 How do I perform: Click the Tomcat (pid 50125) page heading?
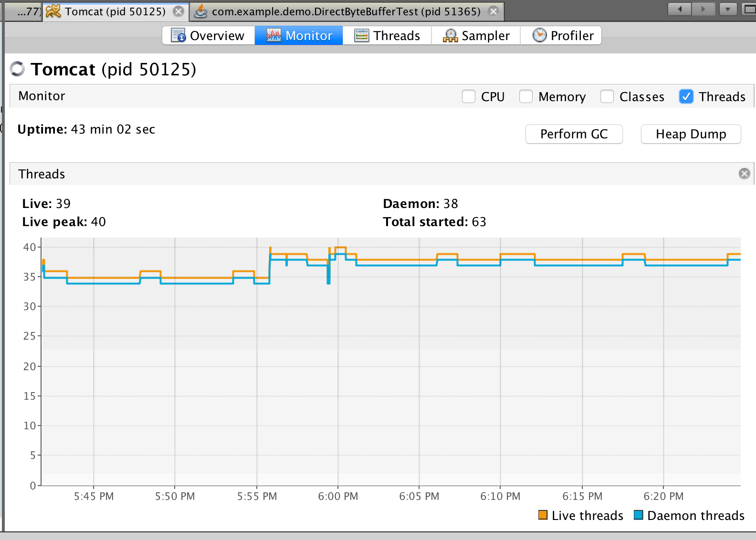click(x=114, y=70)
